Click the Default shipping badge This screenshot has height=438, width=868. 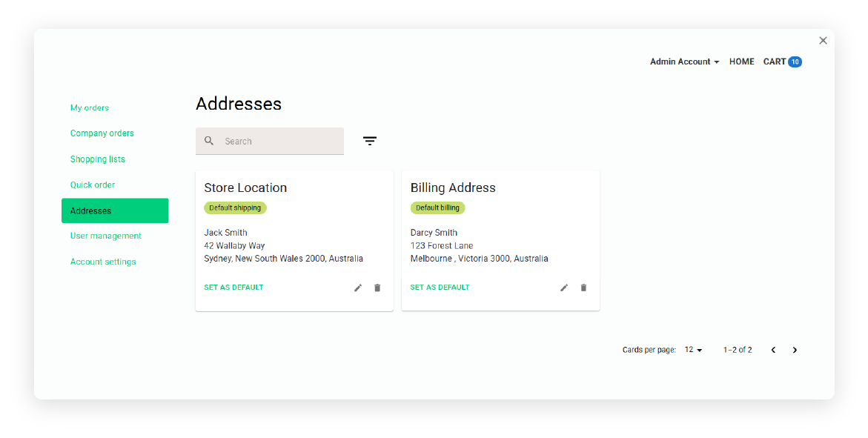235,208
